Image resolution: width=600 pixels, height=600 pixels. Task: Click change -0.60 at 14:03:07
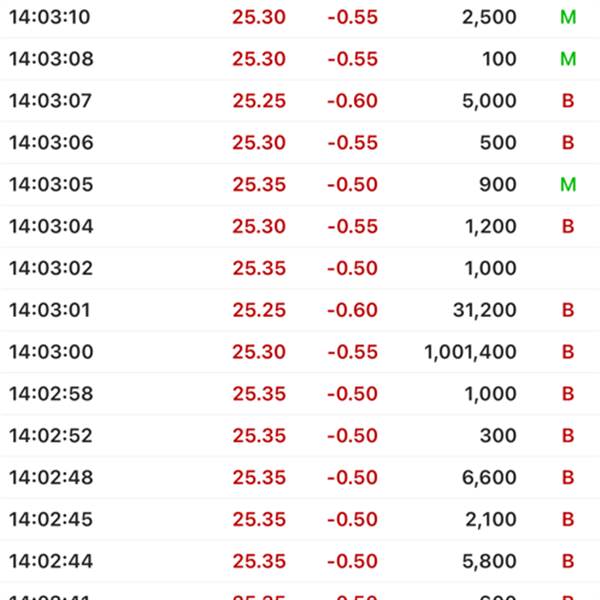click(x=352, y=101)
